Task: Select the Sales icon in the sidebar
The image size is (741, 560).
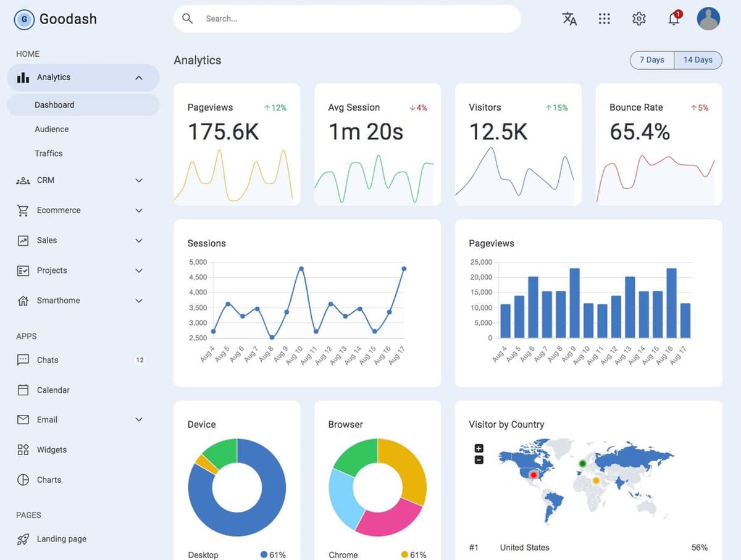Action: (23, 240)
